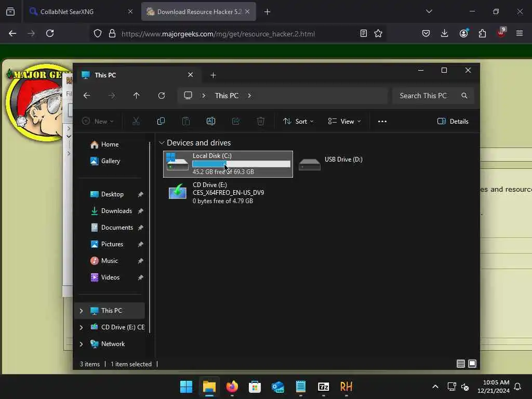Screen dimensions: 532x399
Task: Click chevron before This PC in address bar
Action: point(204,96)
